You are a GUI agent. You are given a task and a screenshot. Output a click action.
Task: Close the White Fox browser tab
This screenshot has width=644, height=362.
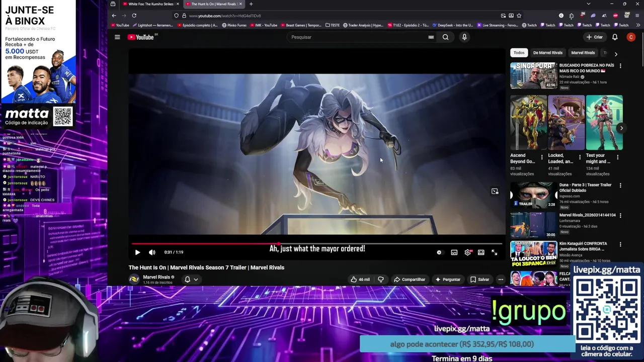point(178,4)
